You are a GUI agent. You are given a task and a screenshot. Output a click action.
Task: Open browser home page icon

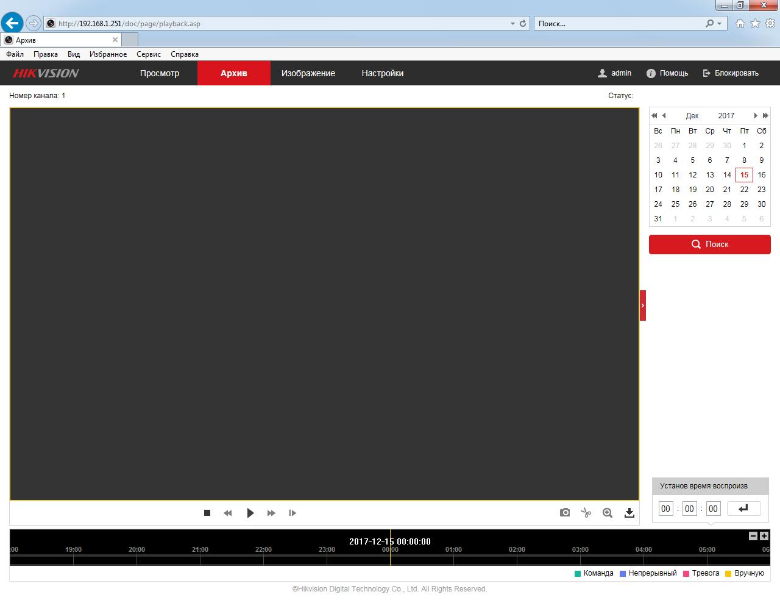coord(740,23)
